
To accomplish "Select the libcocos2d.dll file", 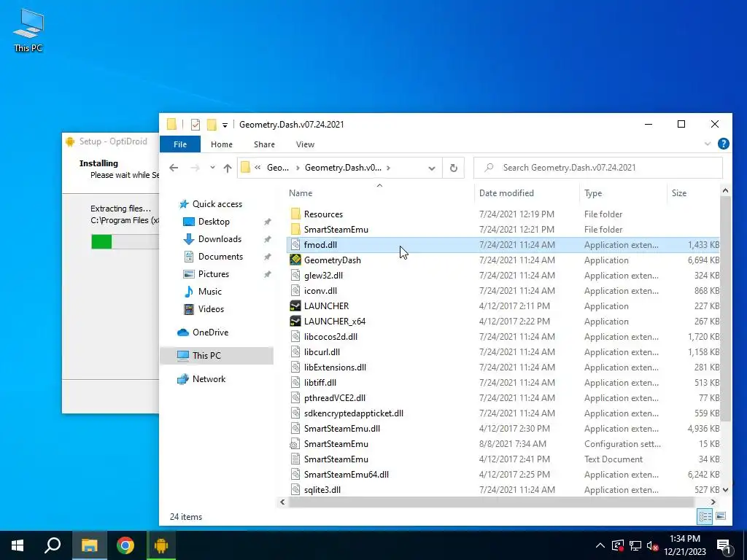I will click(x=330, y=337).
